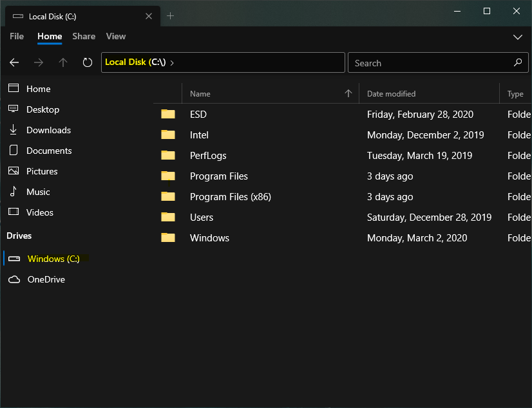Click the Users folder icon
The image size is (532, 408).
click(x=168, y=217)
